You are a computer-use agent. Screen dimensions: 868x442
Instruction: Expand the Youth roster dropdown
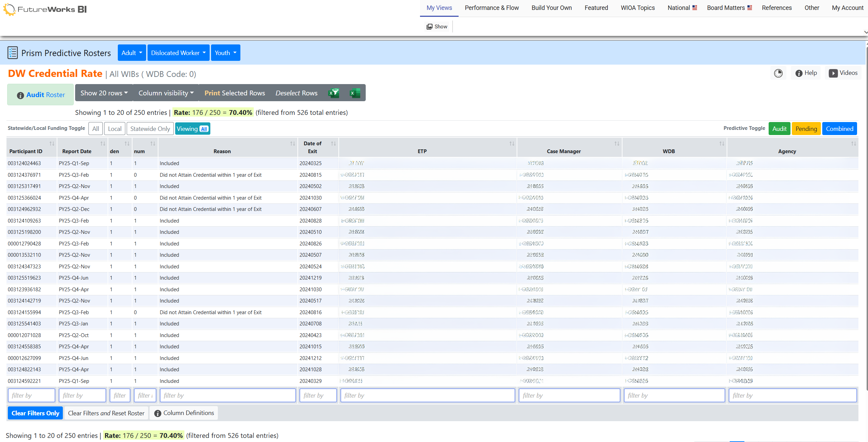click(x=226, y=53)
